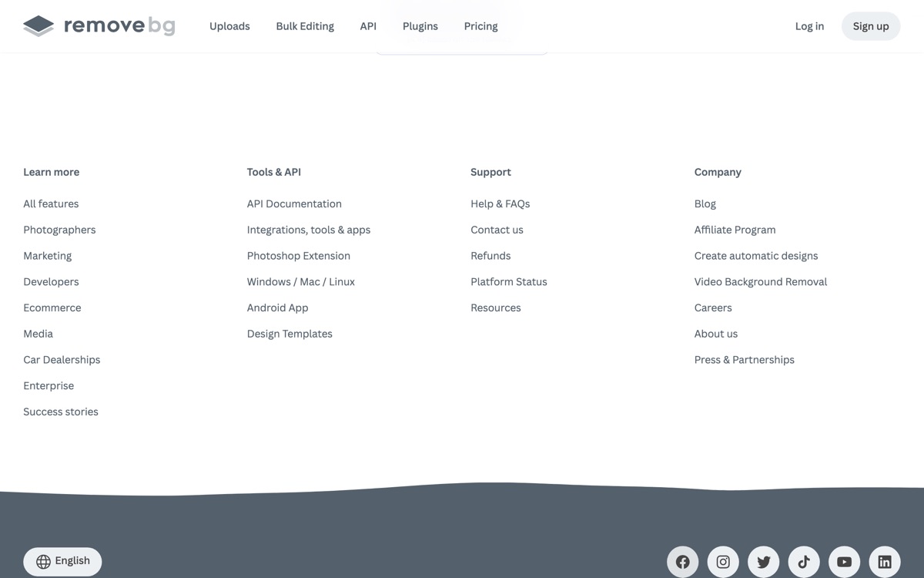Go to the Careers link
Viewport: 924px width, 578px height.
(713, 307)
